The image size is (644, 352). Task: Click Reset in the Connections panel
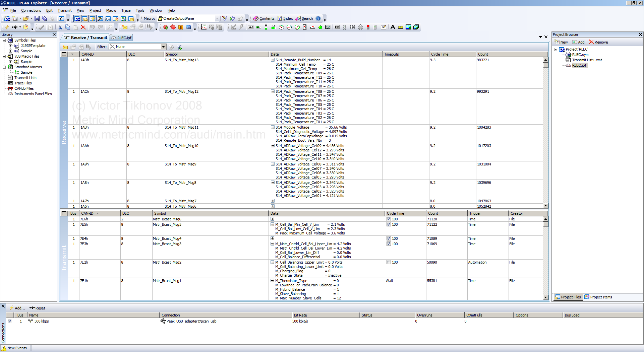coord(37,308)
